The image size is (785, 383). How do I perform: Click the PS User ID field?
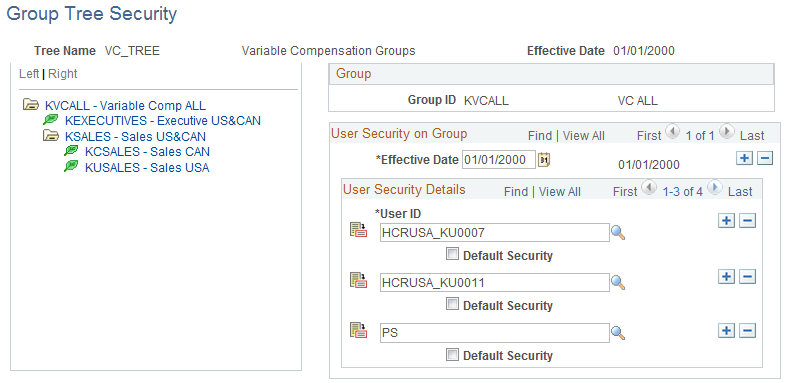(x=495, y=333)
